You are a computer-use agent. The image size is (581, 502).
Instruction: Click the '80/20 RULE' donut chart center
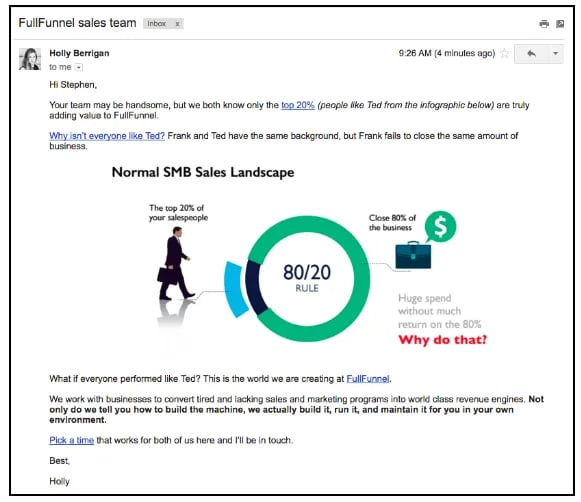(x=307, y=278)
